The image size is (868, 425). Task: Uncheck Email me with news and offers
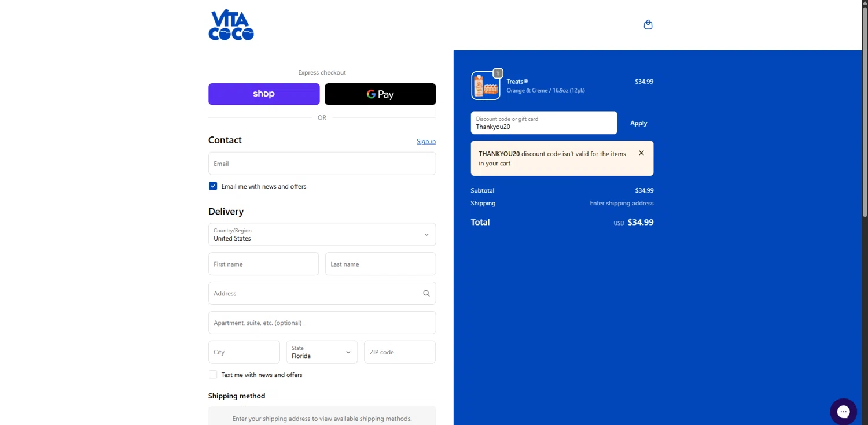coord(213,186)
